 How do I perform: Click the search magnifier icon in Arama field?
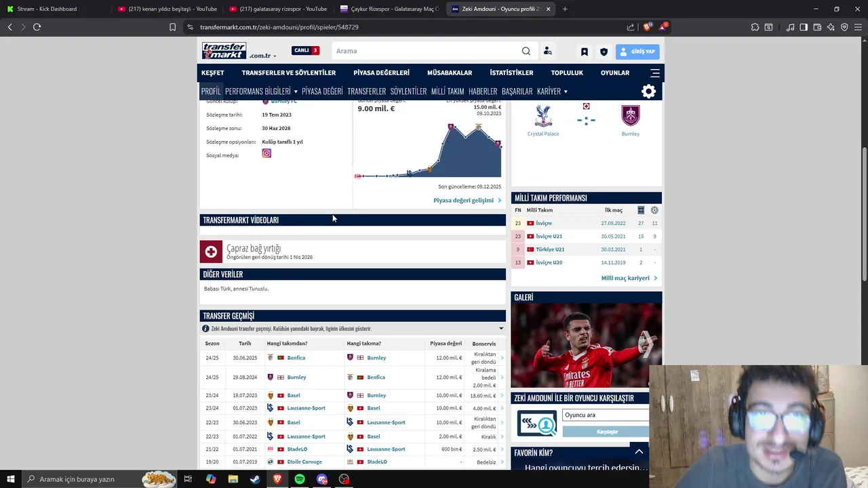(526, 51)
